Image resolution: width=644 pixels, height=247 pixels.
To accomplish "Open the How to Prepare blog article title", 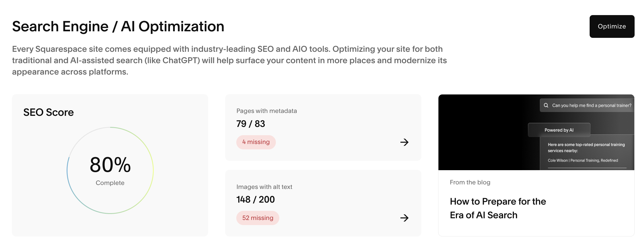I will [498, 208].
